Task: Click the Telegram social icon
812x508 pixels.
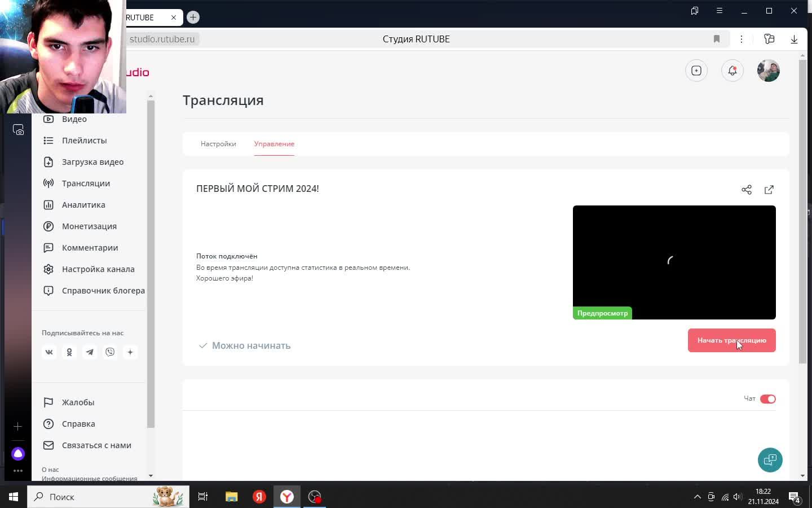Action: [90, 352]
